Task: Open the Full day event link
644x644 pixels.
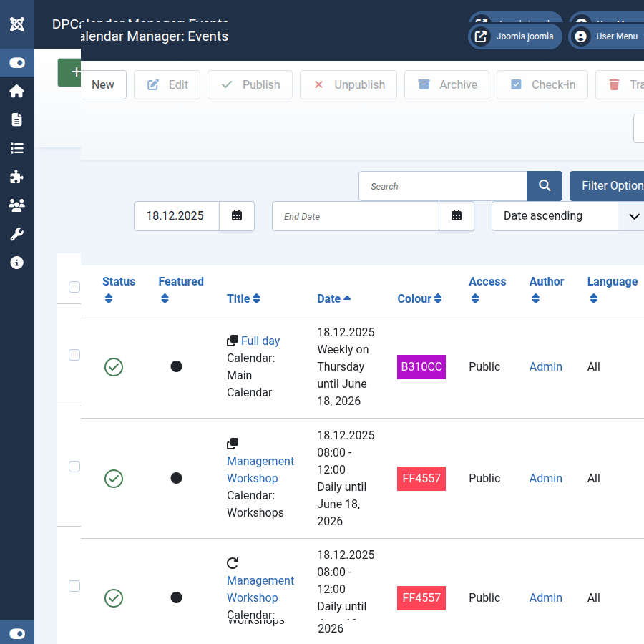Action: [x=260, y=341]
